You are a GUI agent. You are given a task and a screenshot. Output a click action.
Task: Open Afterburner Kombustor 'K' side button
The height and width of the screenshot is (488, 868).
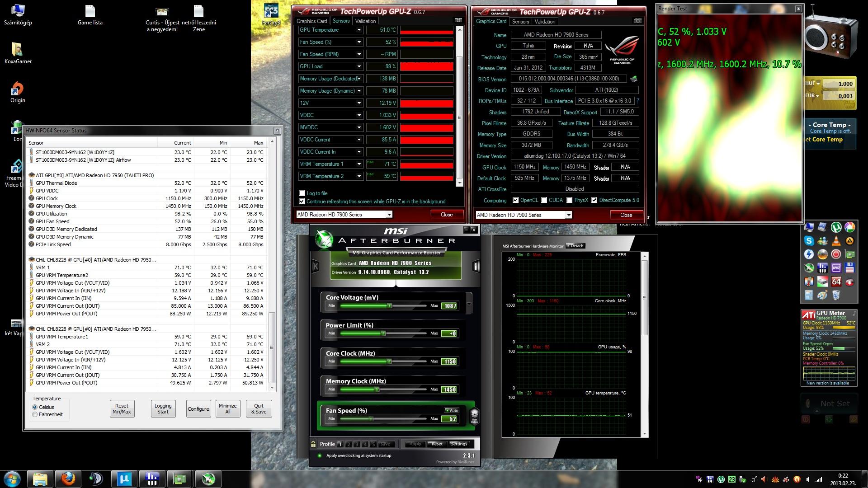316,267
